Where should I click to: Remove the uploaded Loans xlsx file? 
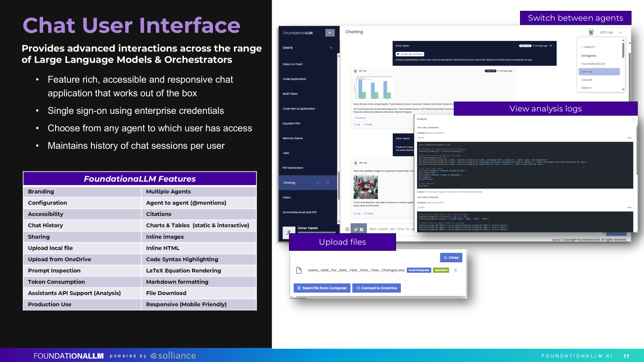point(456,270)
